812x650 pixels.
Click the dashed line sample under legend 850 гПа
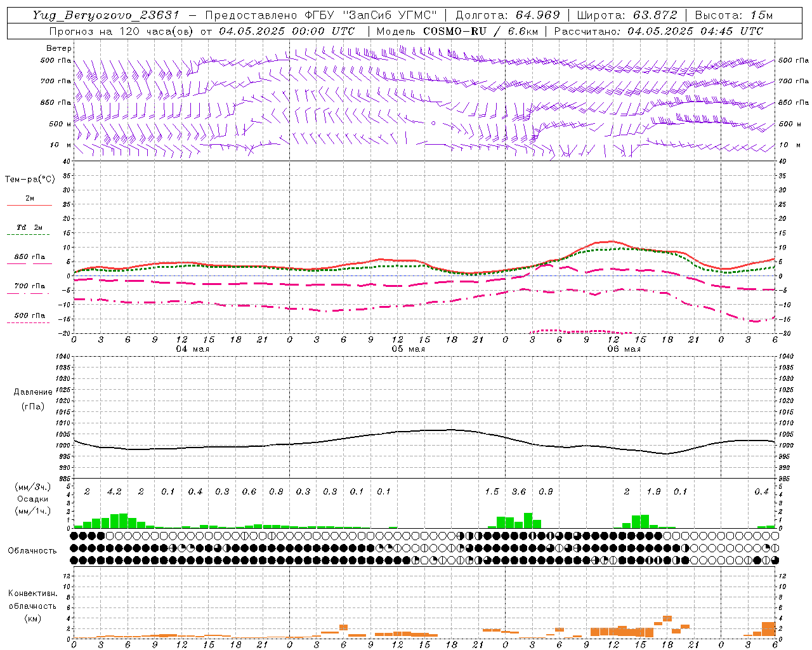pos(29,264)
